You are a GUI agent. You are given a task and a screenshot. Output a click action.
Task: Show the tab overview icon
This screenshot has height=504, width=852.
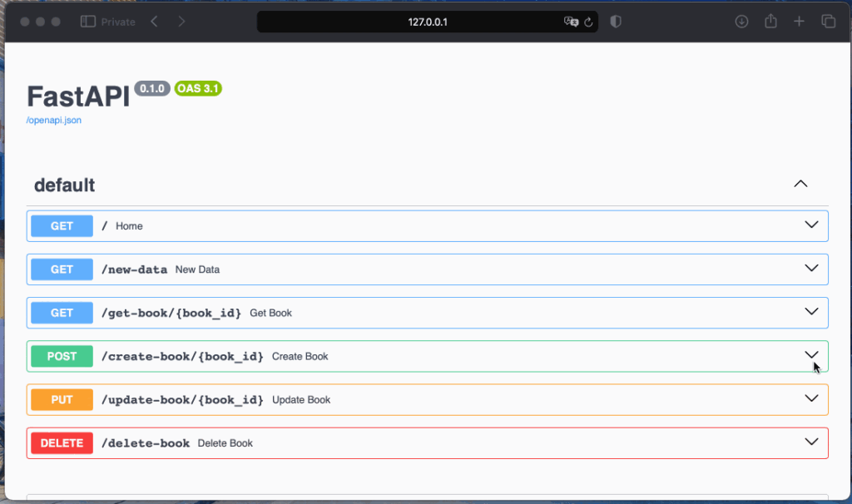click(x=828, y=22)
